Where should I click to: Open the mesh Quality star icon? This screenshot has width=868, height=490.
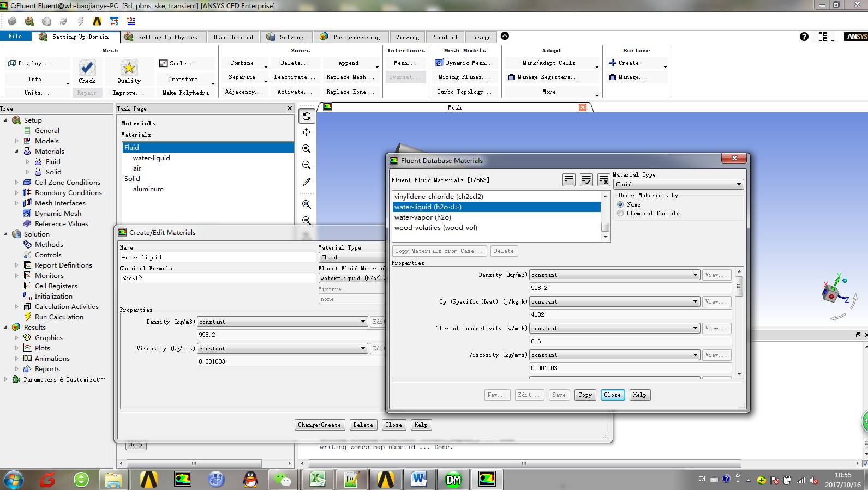click(x=129, y=68)
